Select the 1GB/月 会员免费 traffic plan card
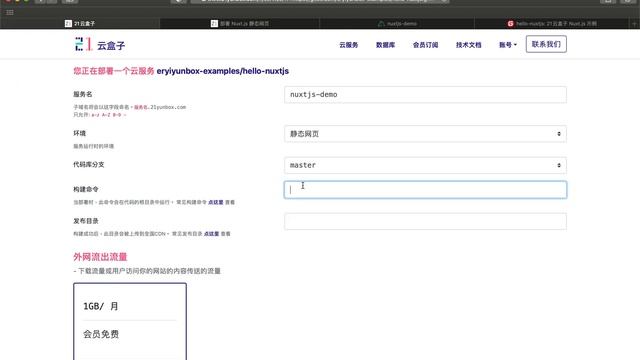This screenshot has width=640, height=360. (x=130, y=321)
